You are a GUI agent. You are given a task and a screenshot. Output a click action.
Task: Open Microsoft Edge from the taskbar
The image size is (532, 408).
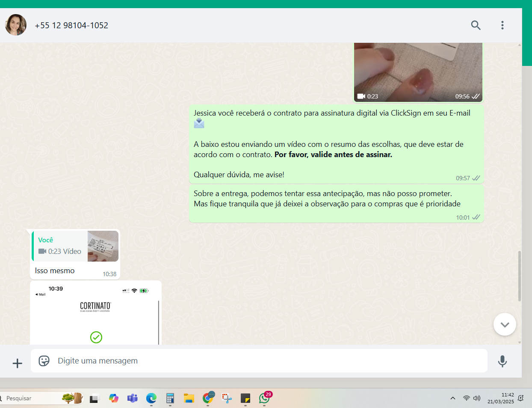151,398
